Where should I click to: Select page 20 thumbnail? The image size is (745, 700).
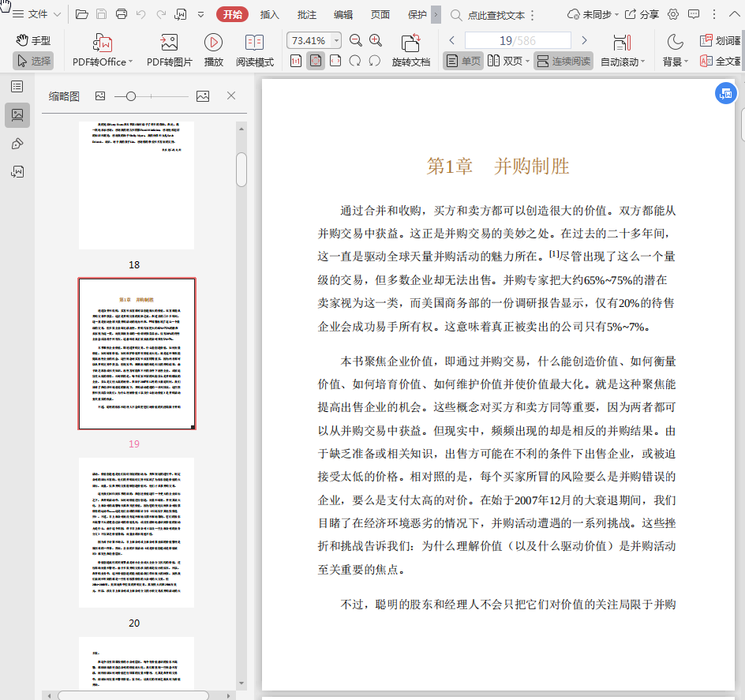(x=137, y=532)
